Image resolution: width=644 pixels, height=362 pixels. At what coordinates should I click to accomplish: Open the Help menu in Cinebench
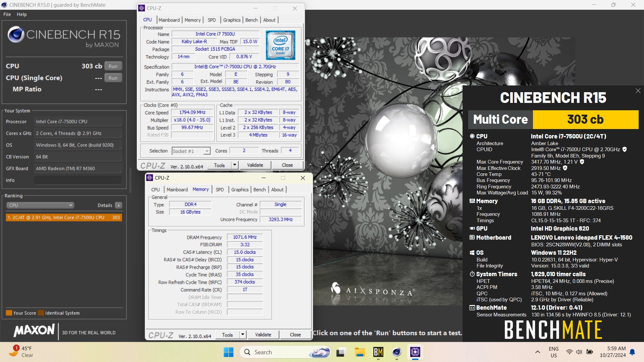tap(22, 14)
